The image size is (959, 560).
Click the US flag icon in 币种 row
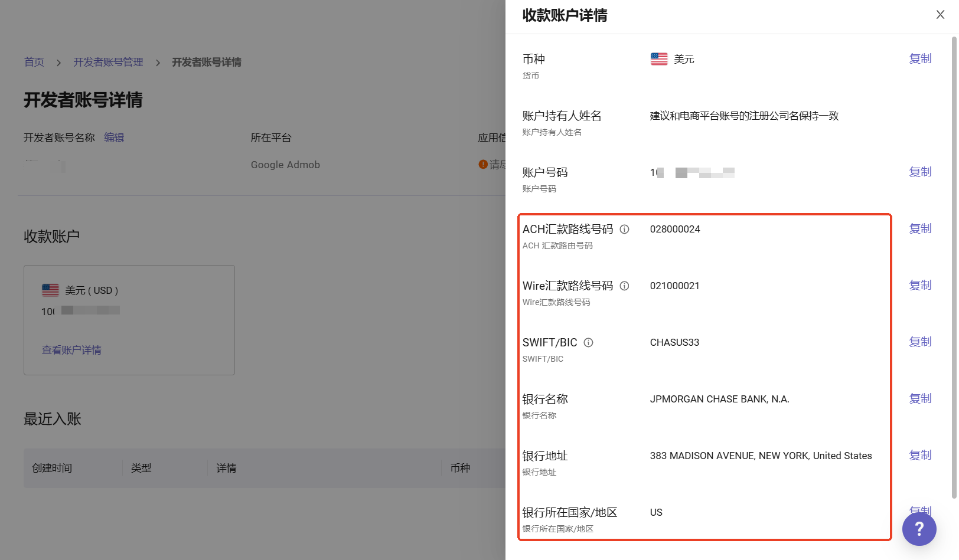(x=659, y=59)
